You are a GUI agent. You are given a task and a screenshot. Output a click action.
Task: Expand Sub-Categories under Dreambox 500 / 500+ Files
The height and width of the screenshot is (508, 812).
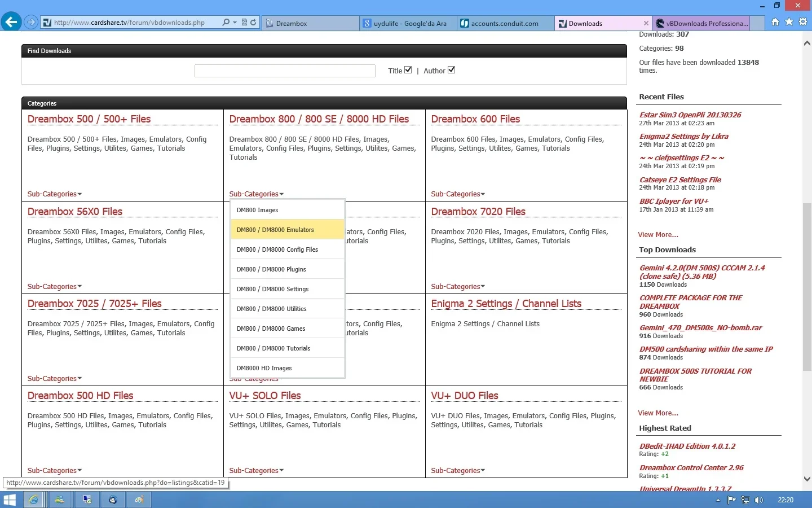55,194
